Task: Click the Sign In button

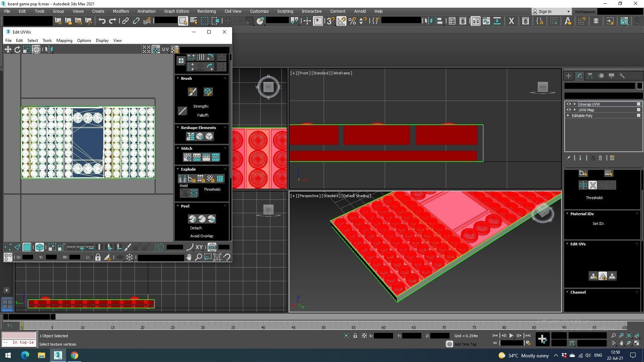Action: 545,11
